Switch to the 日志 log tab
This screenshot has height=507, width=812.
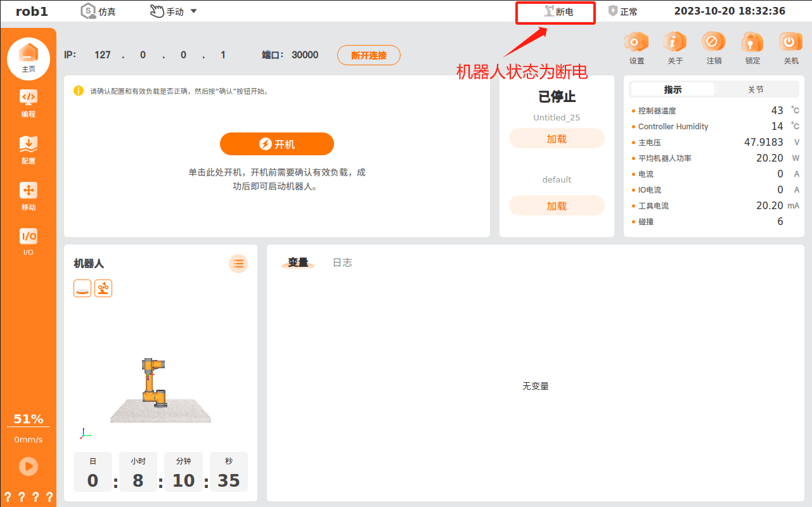(x=342, y=262)
